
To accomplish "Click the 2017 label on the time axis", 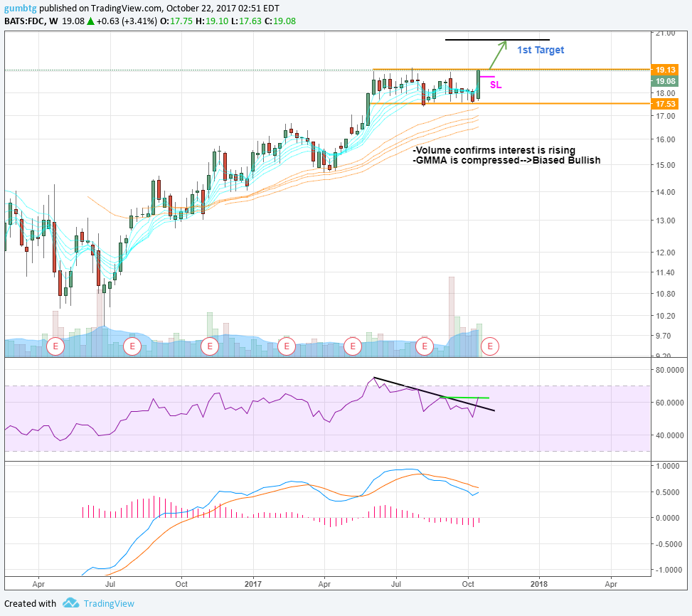I will click(253, 584).
